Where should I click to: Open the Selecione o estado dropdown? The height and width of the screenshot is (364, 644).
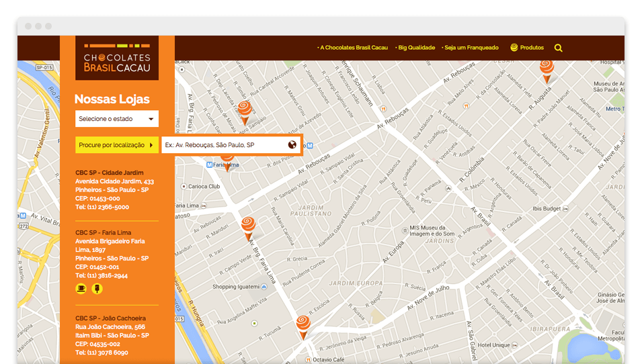117,119
